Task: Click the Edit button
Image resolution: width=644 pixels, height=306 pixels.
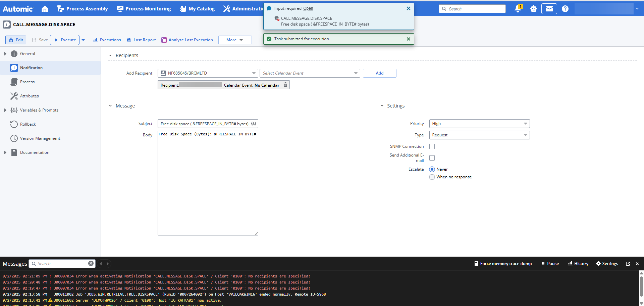Action: click(16, 40)
